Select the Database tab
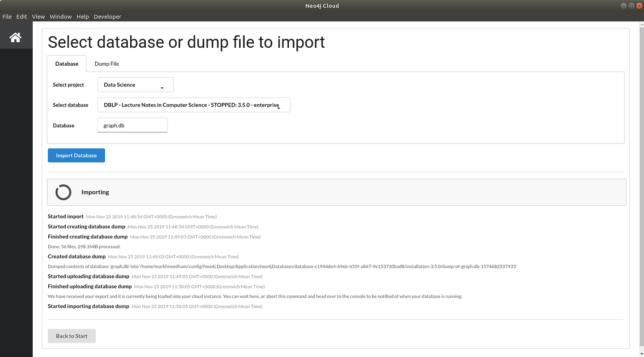644x357 pixels. (x=66, y=63)
